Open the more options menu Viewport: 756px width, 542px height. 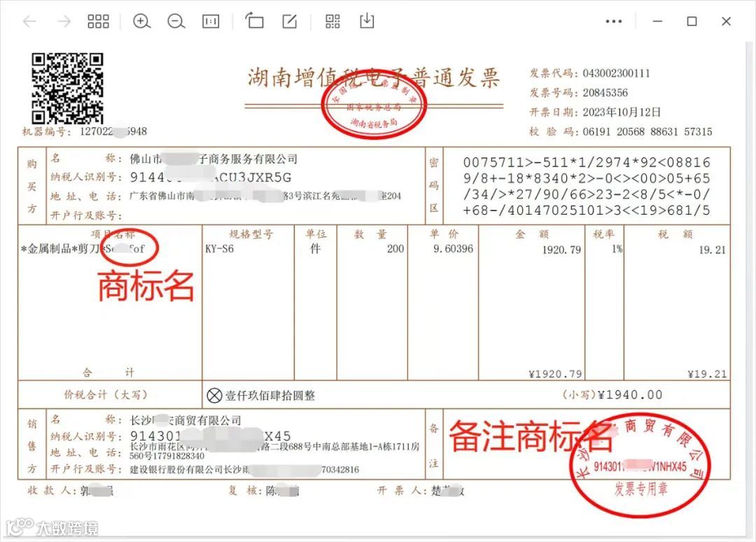[614, 21]
